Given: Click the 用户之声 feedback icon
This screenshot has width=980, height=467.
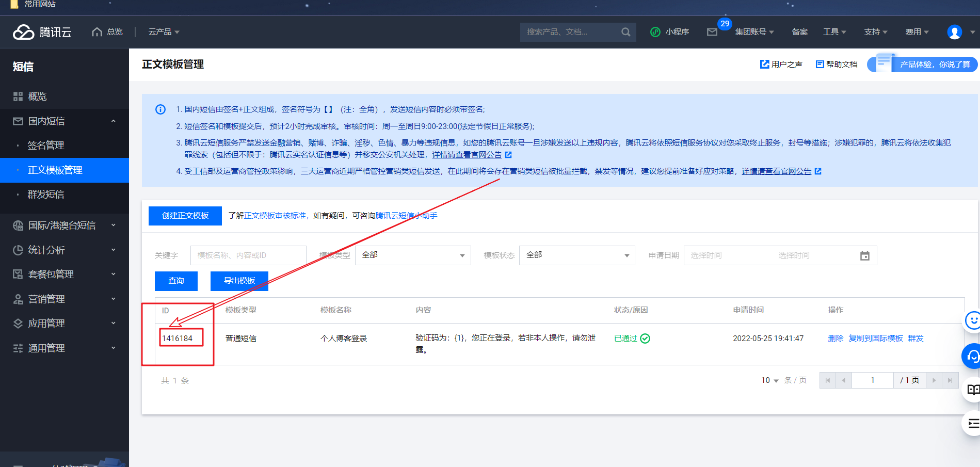Looking at the screenshot, I should (x=764, y=64).
